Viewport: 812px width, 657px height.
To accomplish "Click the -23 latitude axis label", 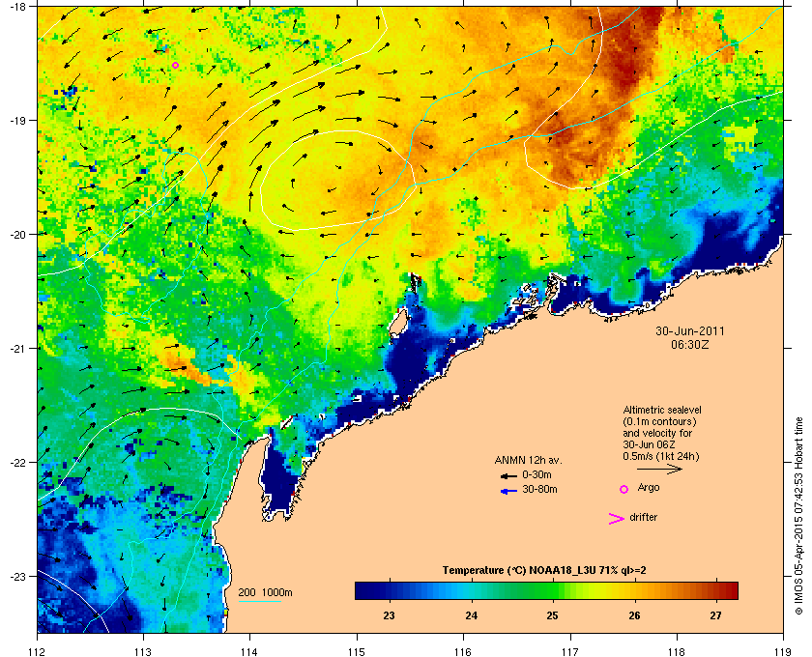I will tap(17, 576).
